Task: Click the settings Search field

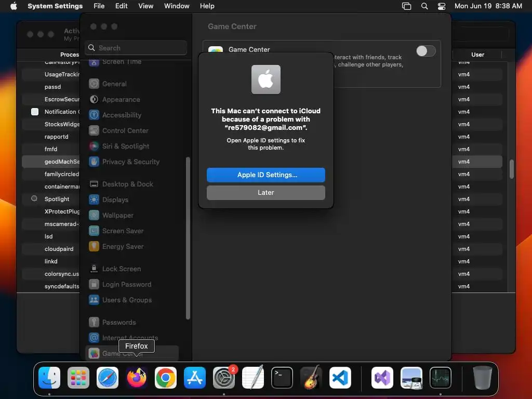Action: point(136,48)
